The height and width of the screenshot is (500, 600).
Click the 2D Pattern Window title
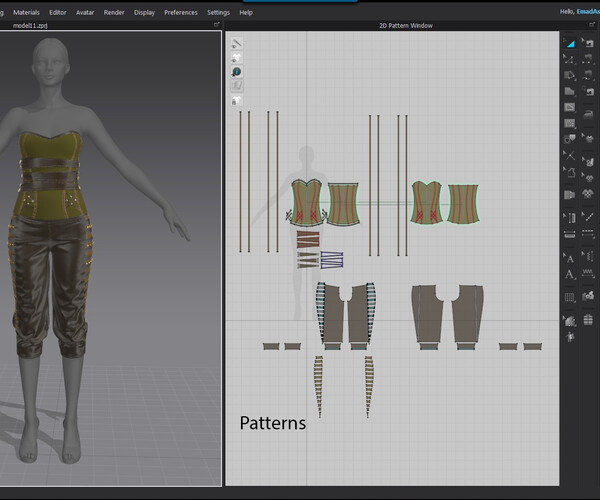[x=406, y=26]
